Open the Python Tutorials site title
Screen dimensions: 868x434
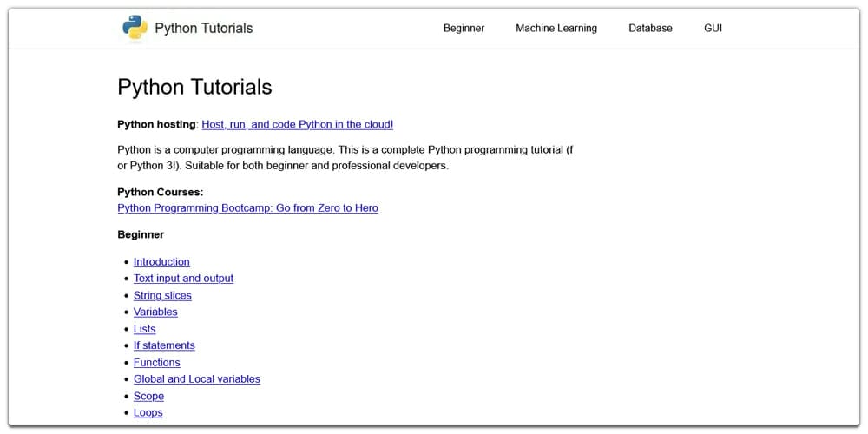[x=204, y=29]
